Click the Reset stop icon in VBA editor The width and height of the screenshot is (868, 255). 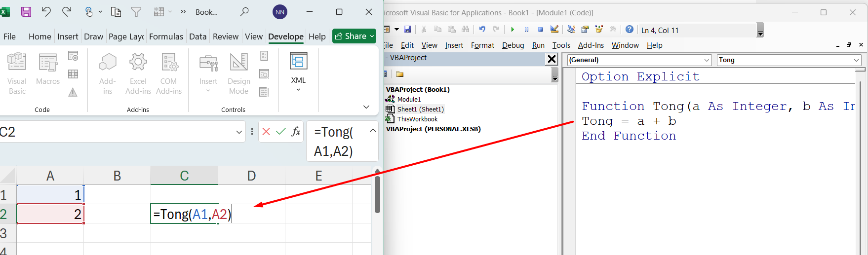tap(540, 30)
